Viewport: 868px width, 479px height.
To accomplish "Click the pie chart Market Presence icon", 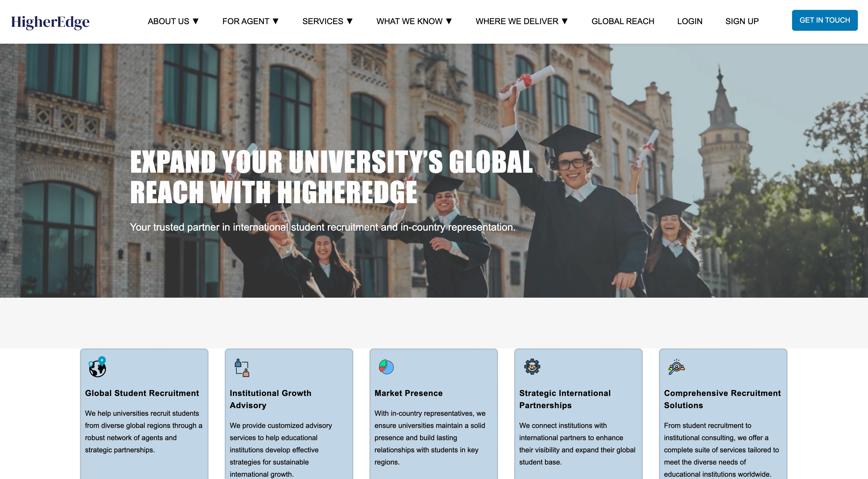I will 386,367.
